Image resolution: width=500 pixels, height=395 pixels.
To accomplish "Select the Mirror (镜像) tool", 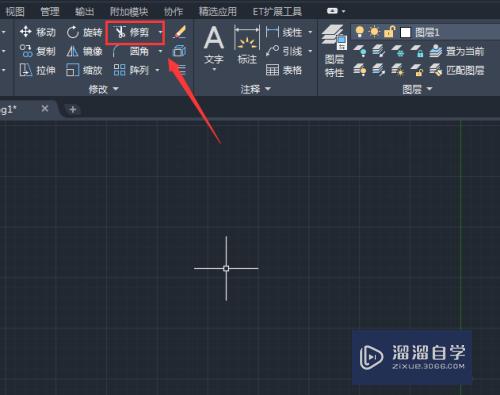I will 84,51.
